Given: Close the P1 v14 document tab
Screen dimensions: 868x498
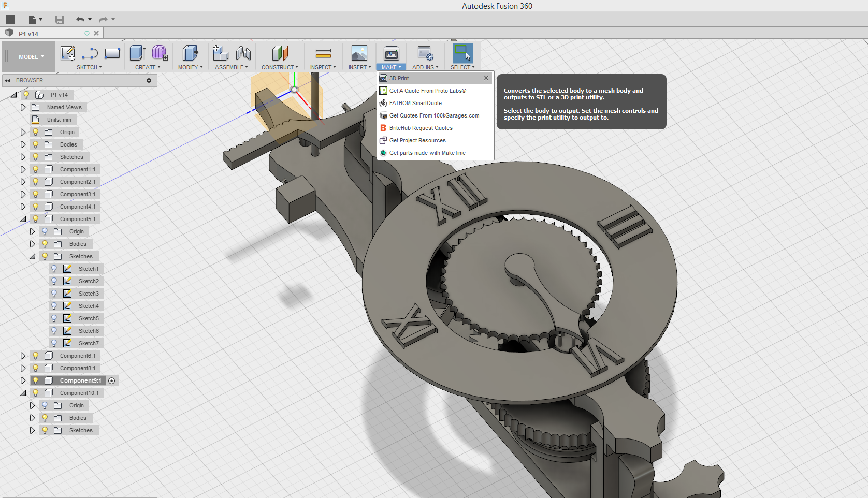Looking at the screenshot, I should coord(96,33).
